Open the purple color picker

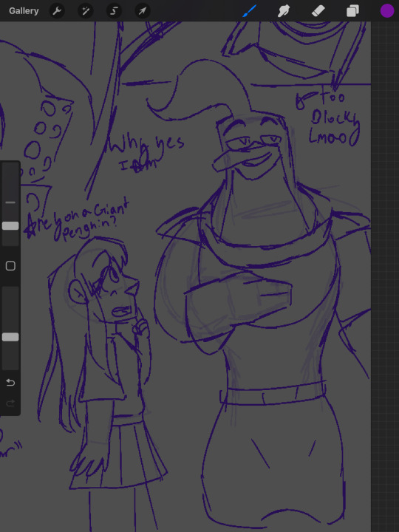pyautogui.click(x=386, y=11)
